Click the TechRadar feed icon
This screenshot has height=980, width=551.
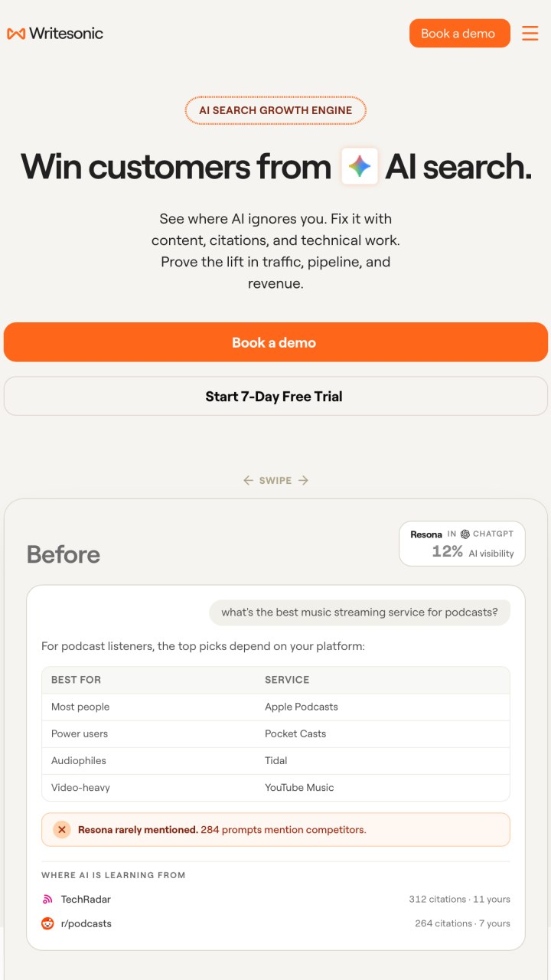point(47,899)
